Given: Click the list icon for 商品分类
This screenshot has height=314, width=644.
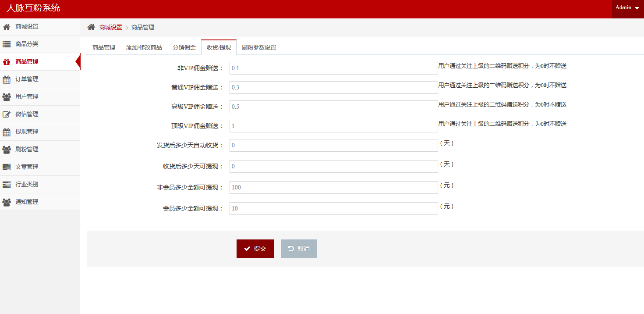Looking at the screenshot, I should (x=7, y=44).
